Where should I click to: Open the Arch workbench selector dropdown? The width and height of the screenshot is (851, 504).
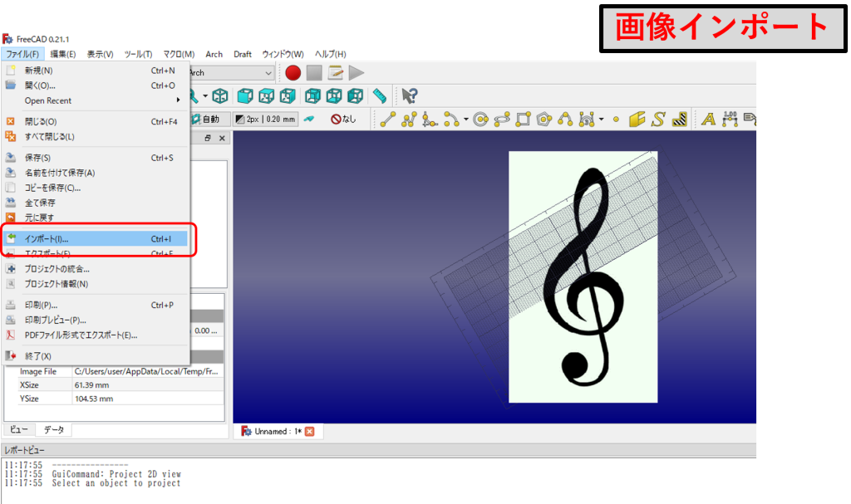267,73
